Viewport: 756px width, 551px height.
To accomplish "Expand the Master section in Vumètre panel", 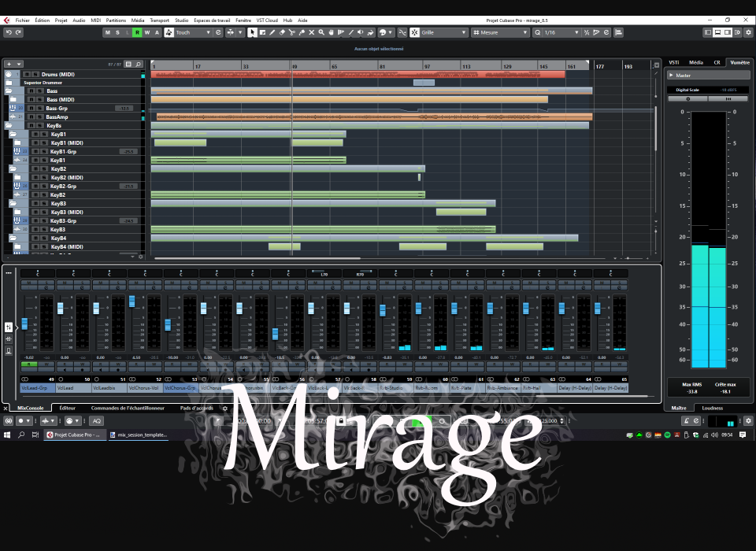I will click(671, 76).
